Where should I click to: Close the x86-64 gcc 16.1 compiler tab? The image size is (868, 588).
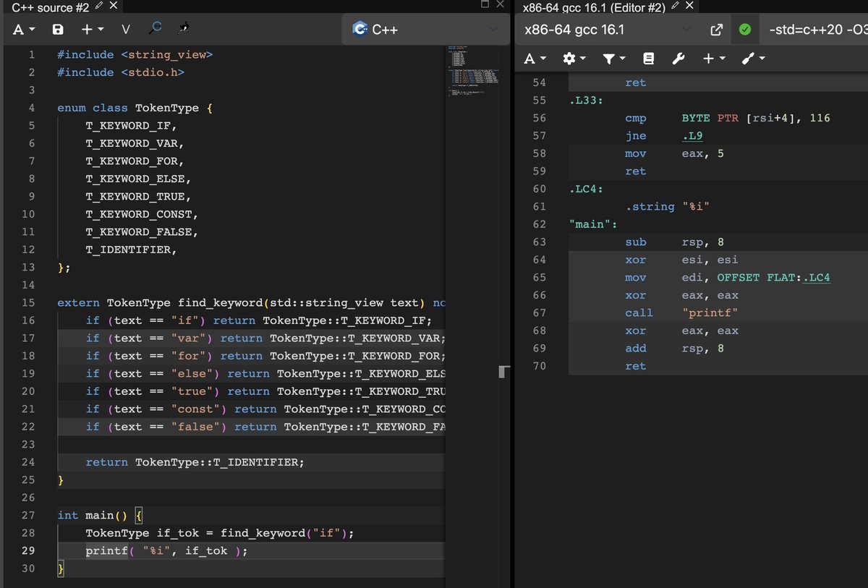tap(689, 6)
